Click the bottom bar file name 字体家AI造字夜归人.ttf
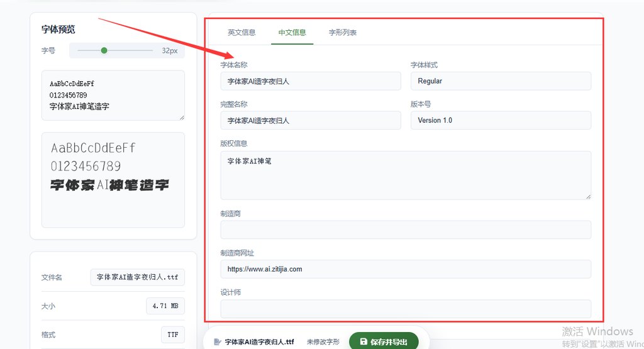The width and height of the screenshot is (644, 349). 260,341
